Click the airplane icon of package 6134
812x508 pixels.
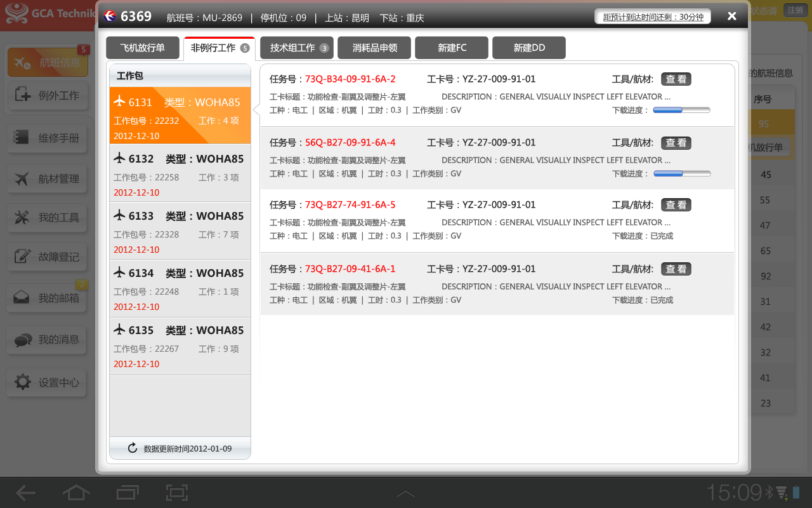(119, 272)
